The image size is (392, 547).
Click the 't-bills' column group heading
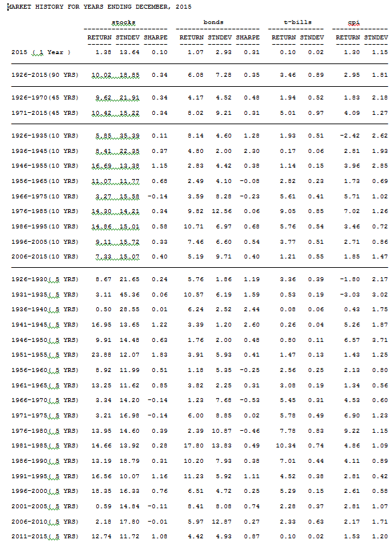(297, 22)
